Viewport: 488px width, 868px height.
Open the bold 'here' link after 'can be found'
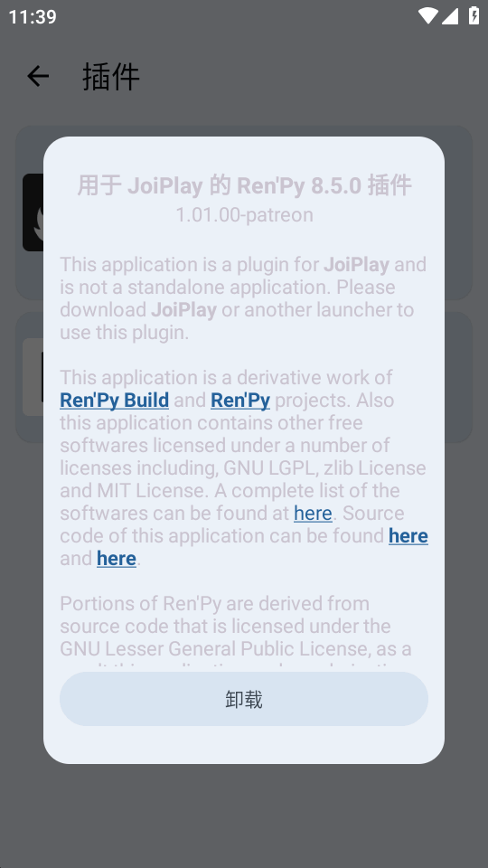tap(408, 536)
